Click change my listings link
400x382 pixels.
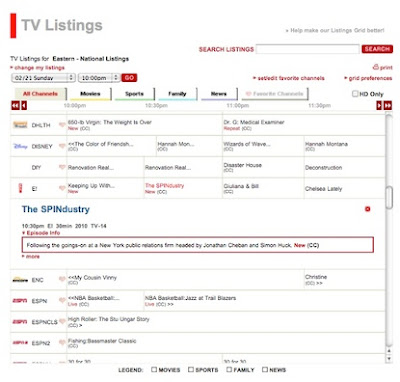37,68
